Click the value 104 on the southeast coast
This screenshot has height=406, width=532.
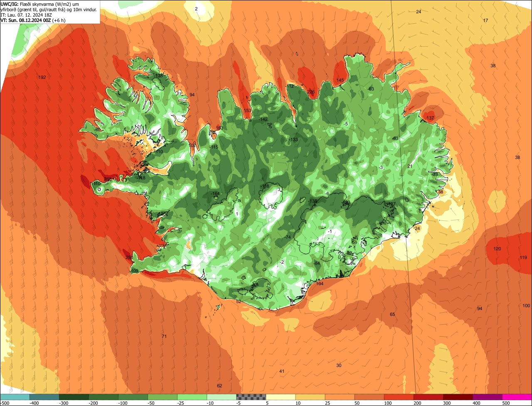320,284
